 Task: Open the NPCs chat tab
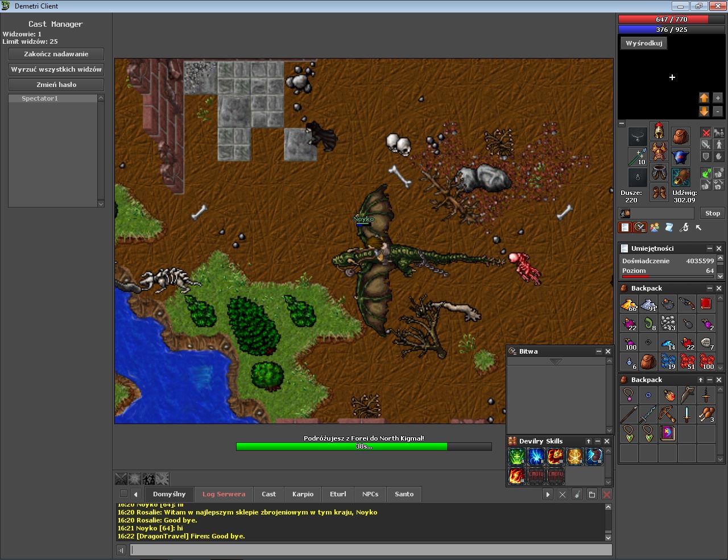(370, 494)
